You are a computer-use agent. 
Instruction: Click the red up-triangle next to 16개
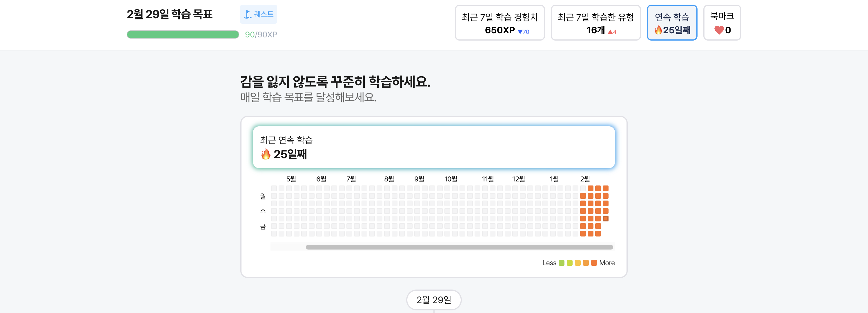[x=610, y=32]
